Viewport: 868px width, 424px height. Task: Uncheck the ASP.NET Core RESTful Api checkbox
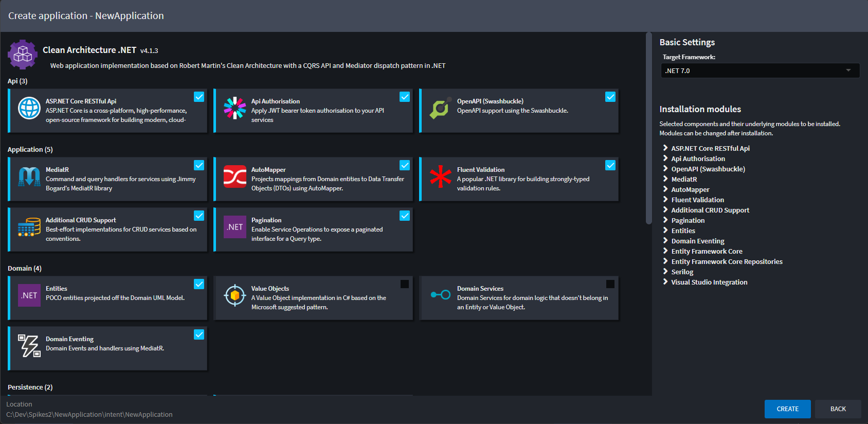(x=199, y=97)
